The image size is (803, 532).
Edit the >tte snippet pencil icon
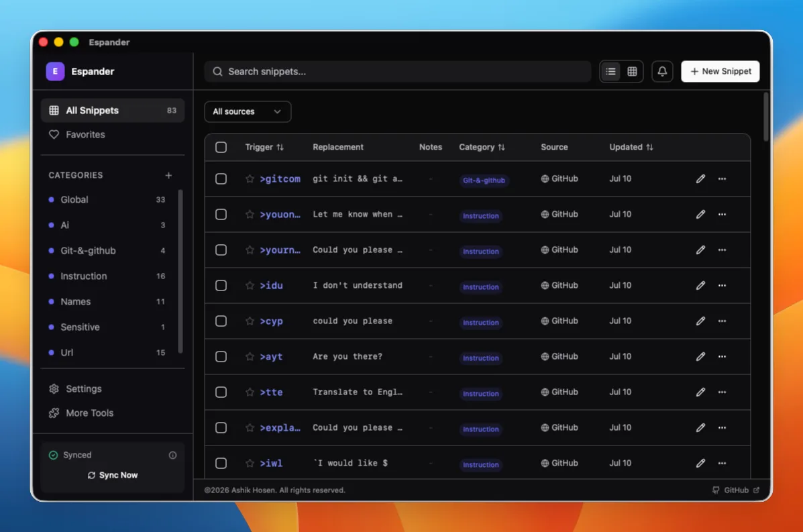[700, 392]
